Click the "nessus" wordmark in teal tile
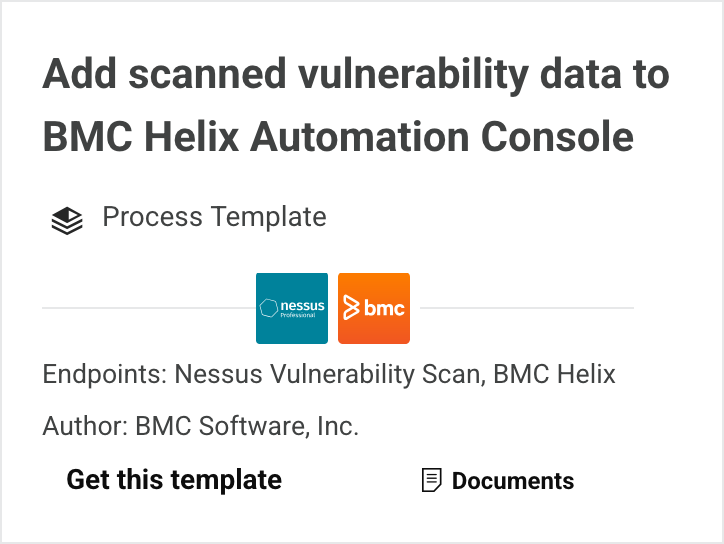724x544 pixels. (x=302, y=305)
